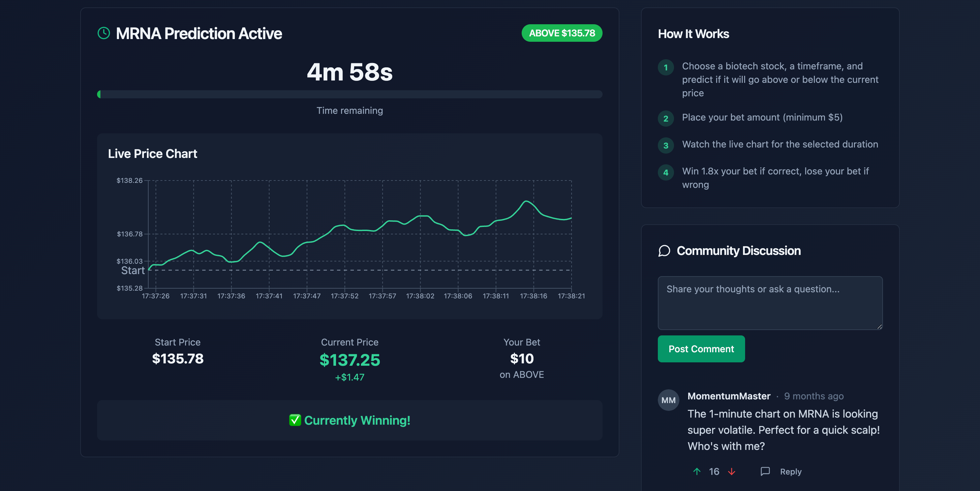980x491 pixels.
Task: Click the MM avatar of MomentumMaster
Action: click(x=668, y=400)
